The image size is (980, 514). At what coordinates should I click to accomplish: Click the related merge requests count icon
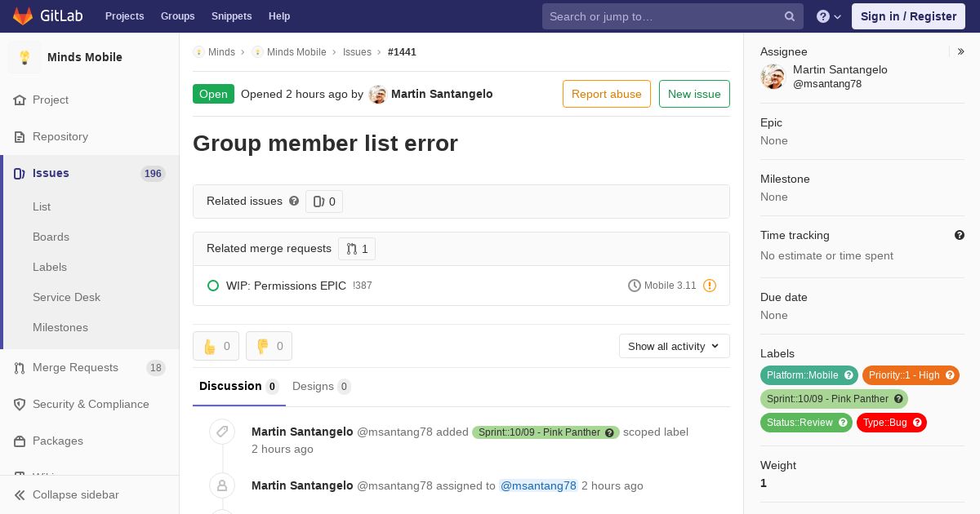(351, 249)
